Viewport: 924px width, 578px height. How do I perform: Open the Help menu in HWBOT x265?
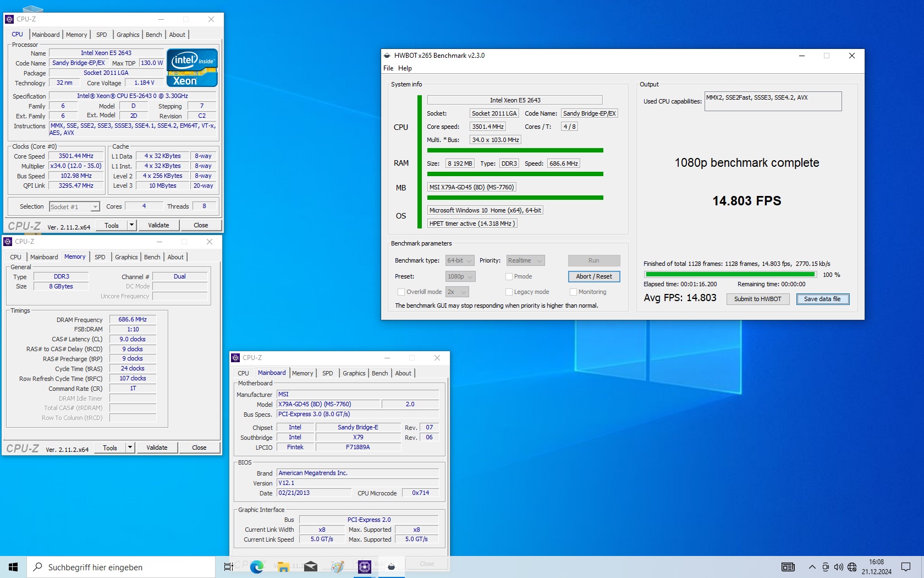(x=405, y=68)
